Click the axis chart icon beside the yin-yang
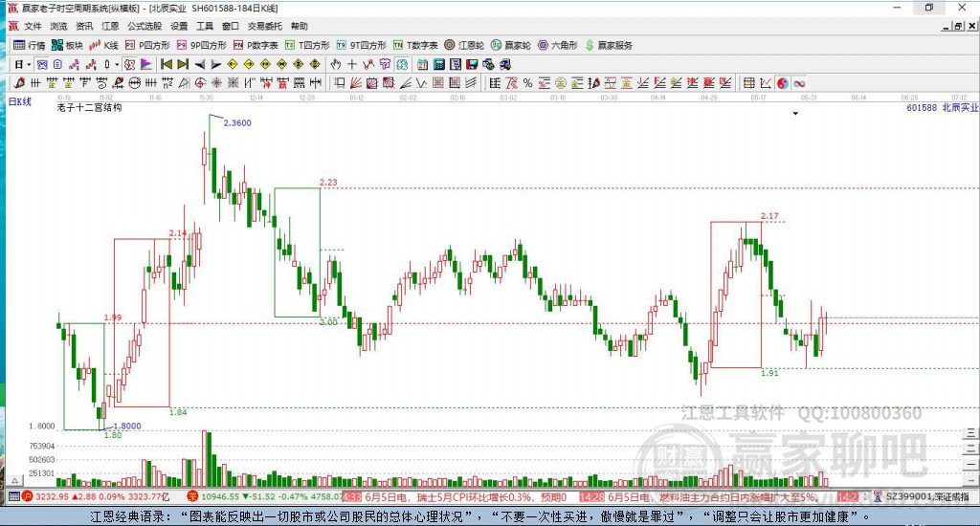 [766, 83]
